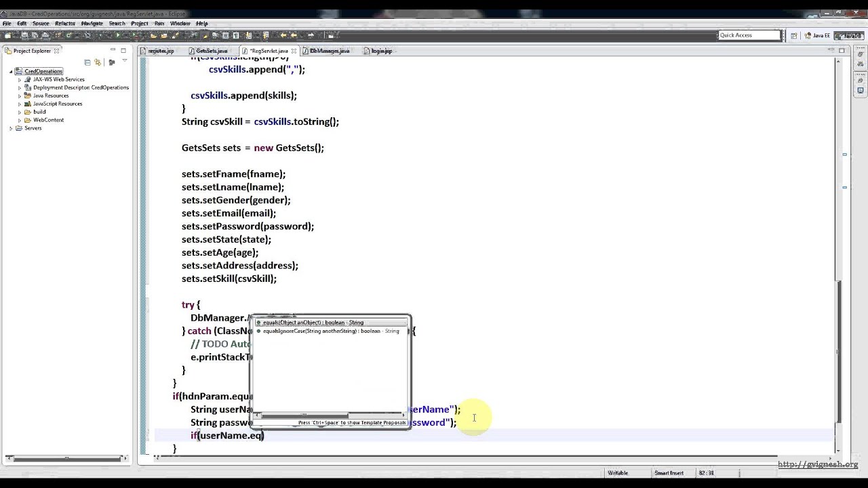Maximize the editor area

point(842,50)
